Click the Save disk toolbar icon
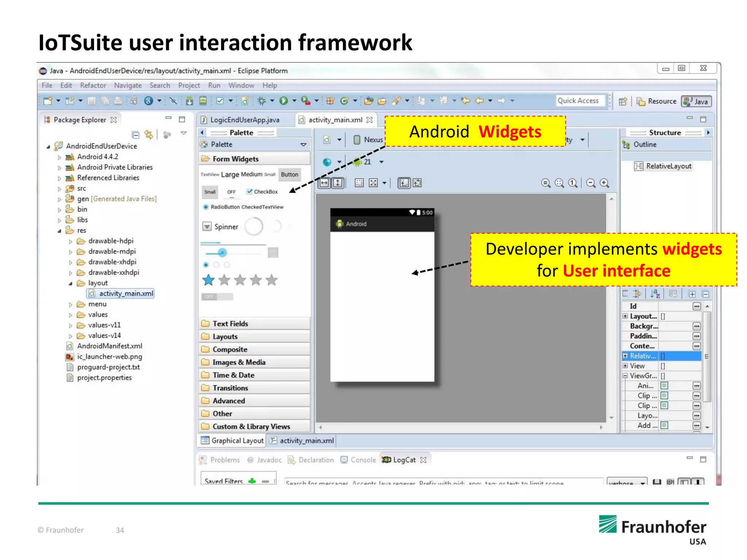747x560 pixels. click(92, 101)
